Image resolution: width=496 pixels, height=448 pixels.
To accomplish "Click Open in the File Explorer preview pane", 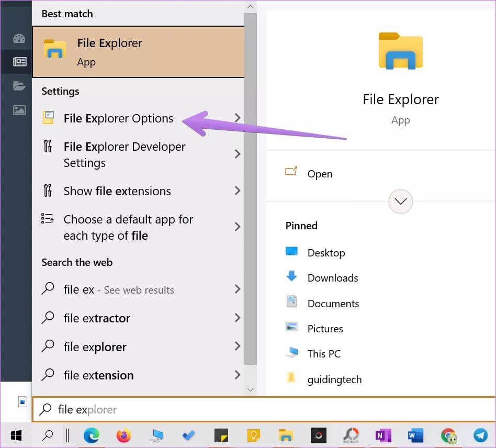I will [320, 174].
